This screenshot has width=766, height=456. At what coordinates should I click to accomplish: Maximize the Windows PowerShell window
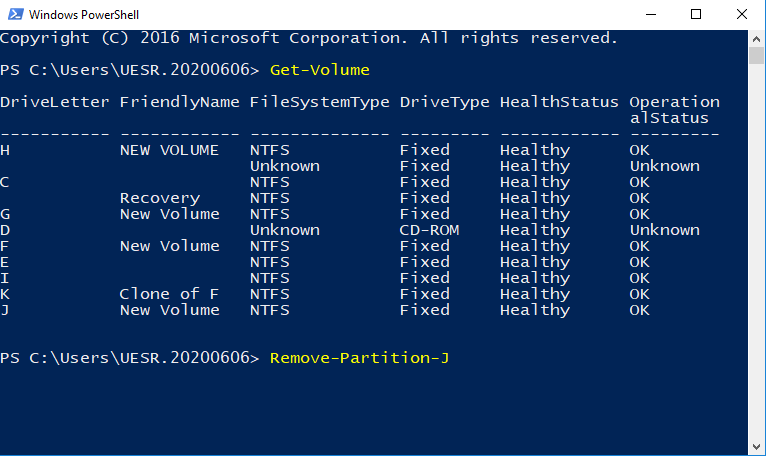coord(696,14)
